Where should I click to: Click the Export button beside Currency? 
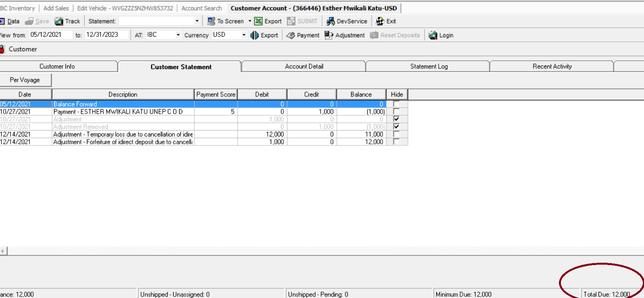(264, 35)
